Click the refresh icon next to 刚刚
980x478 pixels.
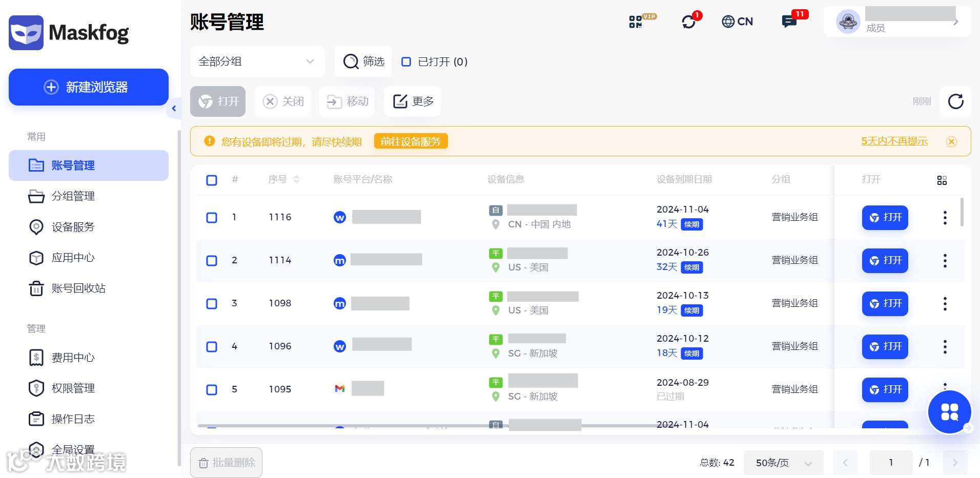coord(955,101)
